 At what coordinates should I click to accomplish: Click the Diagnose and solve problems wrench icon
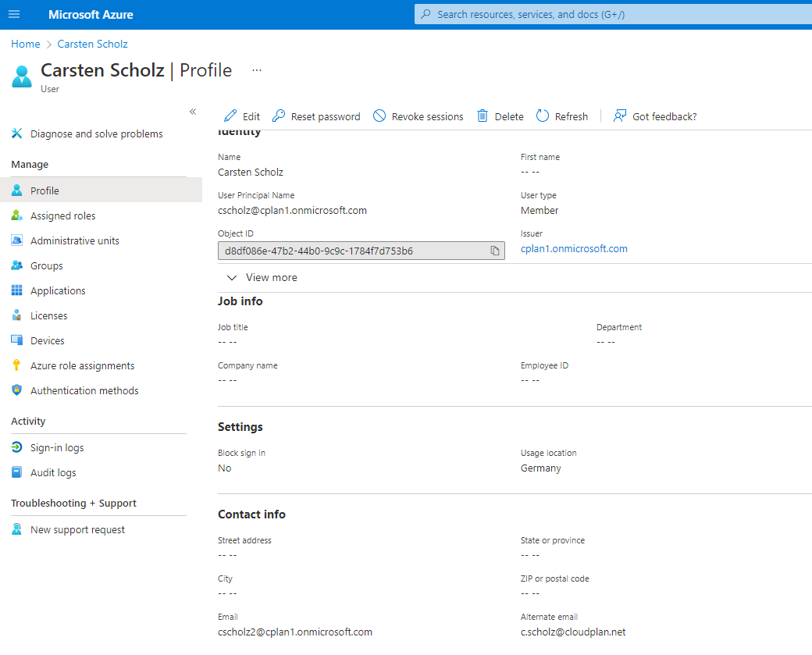(16, 133)
